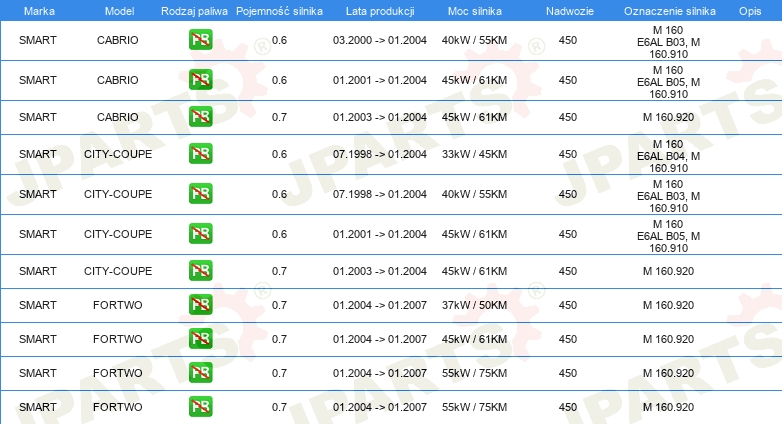Select 40kW / 55KM in the CITY-COUPE row
782x424 pixels.
click(474, 194)
